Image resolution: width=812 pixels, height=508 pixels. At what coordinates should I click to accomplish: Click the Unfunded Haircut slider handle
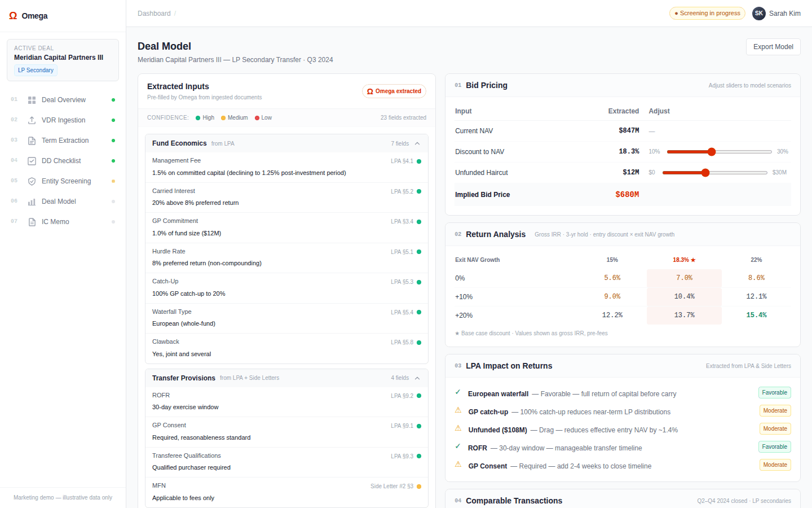(705, 173)
